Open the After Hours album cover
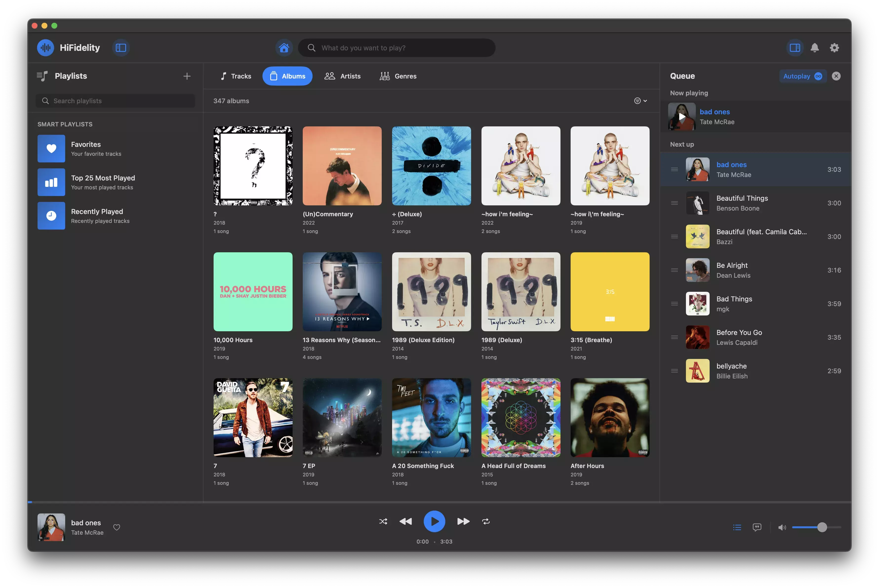879x588 pixels. [610, 417]
